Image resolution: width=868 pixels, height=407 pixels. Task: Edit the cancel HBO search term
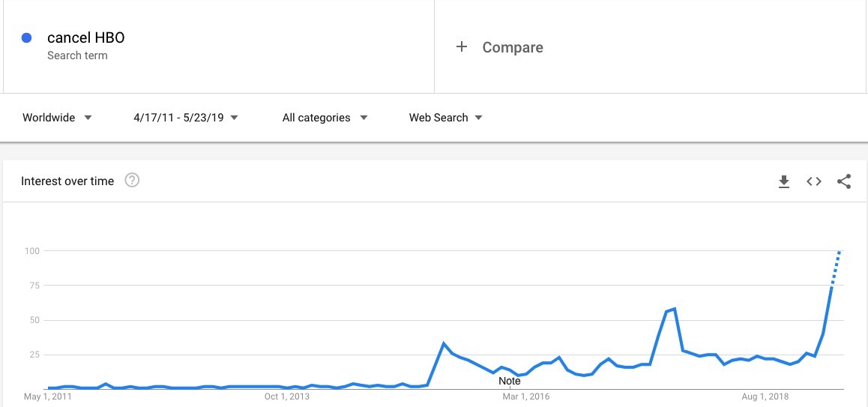point(85,37)
